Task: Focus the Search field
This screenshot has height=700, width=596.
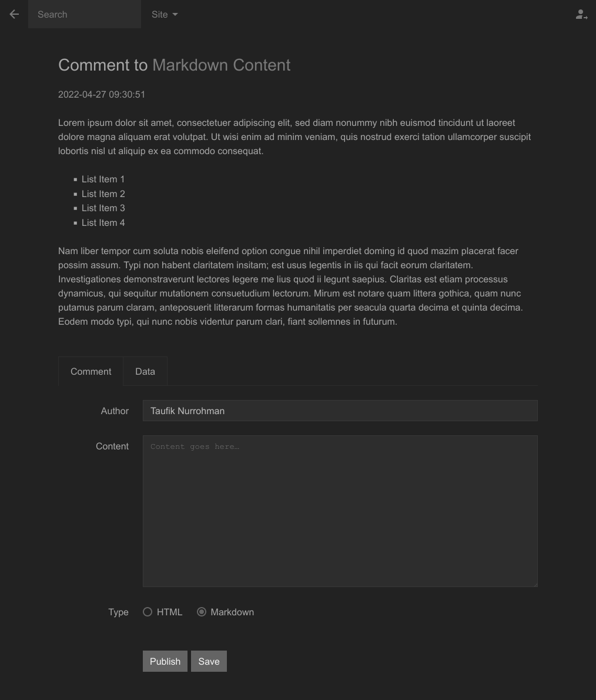Action: (85, 14)
